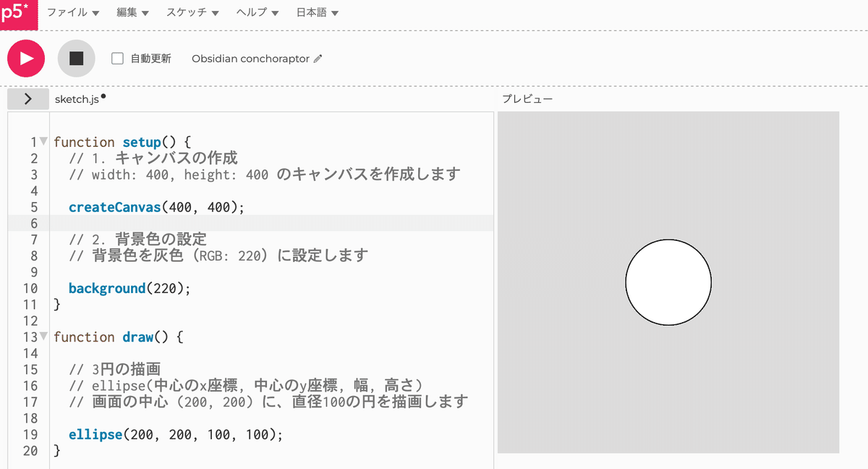Enable the 自動更新 auto-refresh checkbox

click(x=117, y=59)
